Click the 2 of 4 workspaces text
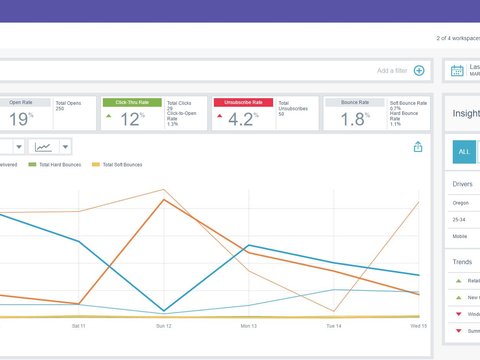 pyautogui.click(x=458, y=38)
